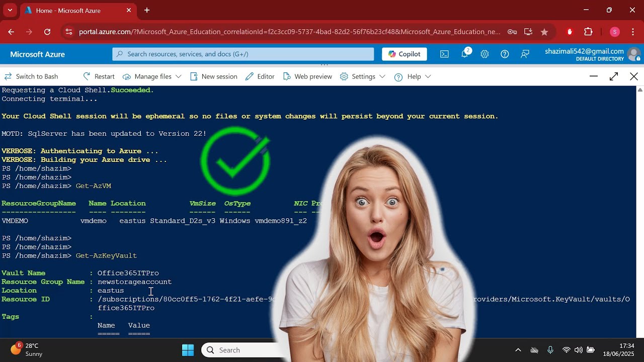Open the Cloud Shell Editor
Screen dimensions: 644x362
260,76
